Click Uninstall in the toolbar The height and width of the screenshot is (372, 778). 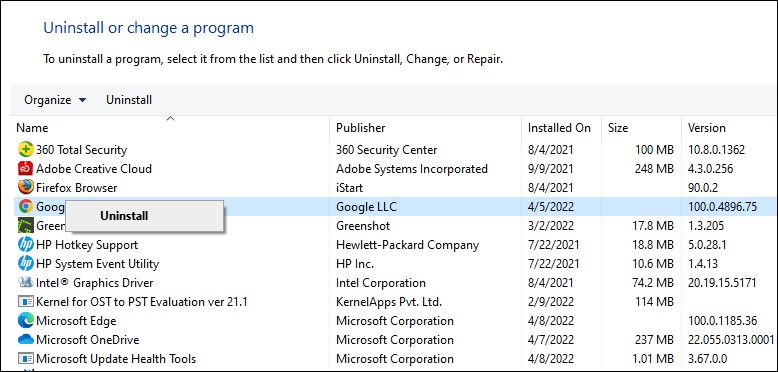(129, 100)
